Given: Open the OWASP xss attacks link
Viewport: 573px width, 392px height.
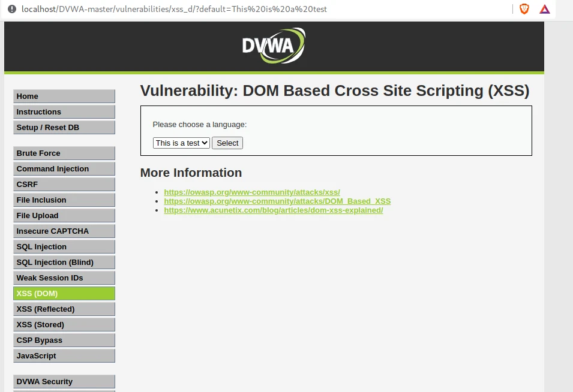Looking at the screenshot, I should click(x=251, y=192).
